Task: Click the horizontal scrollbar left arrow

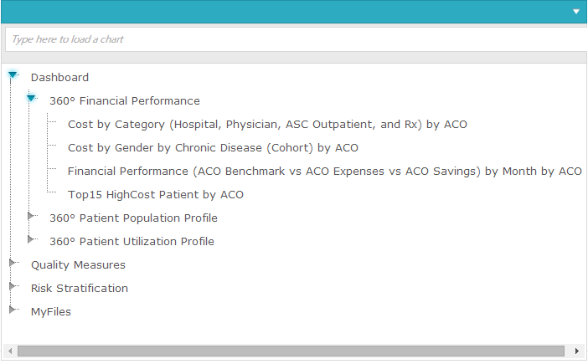Action: [x=9, y=351]
